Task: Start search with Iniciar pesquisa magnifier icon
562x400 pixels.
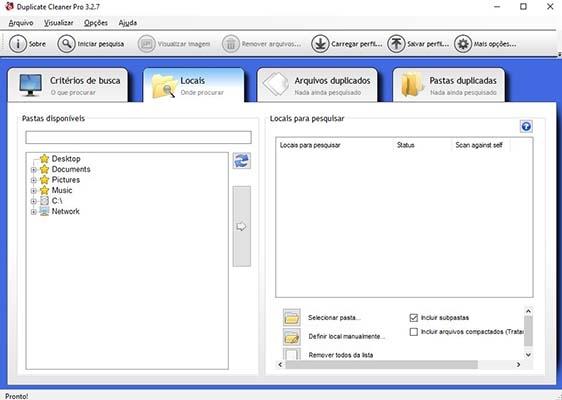Action: point(66,44)
